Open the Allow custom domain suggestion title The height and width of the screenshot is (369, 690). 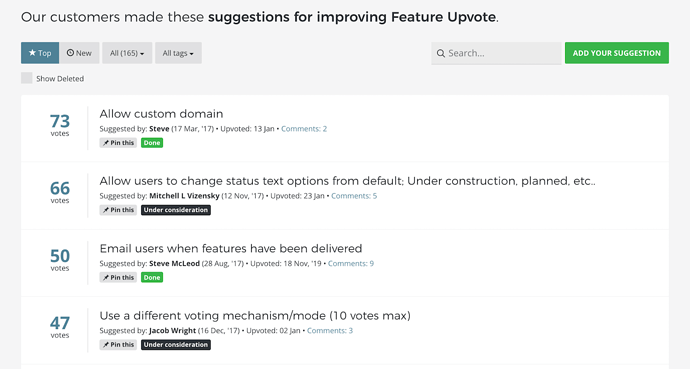161,113
